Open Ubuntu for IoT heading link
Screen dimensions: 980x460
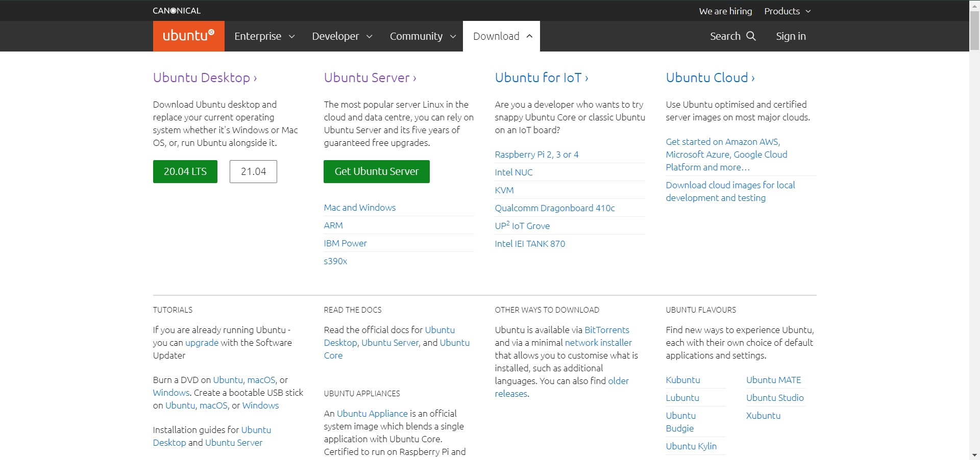tap(542, 78)
